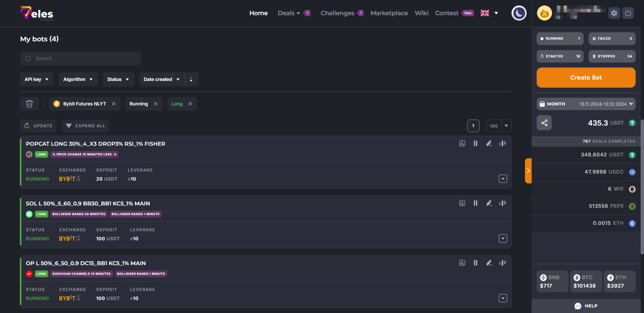Remove the Running filter chip

pos(156,104)
